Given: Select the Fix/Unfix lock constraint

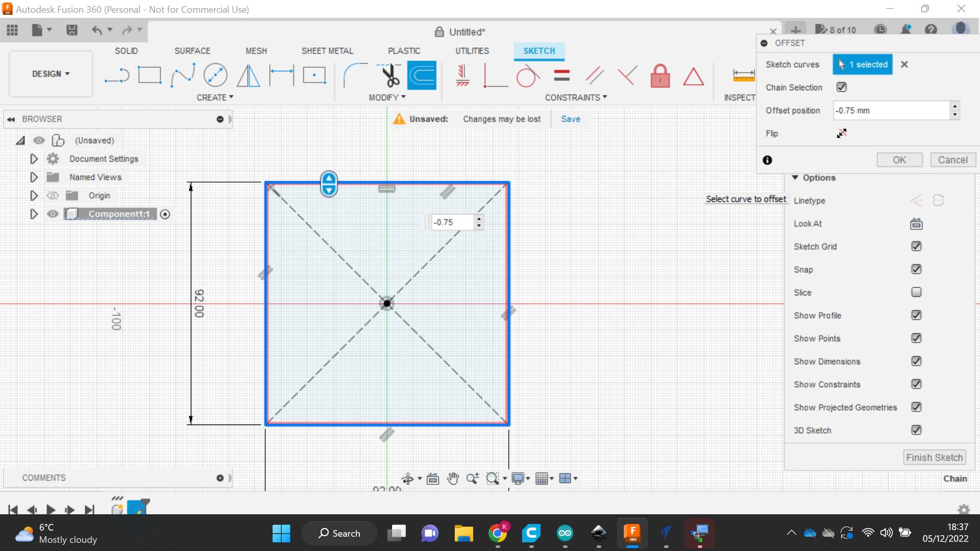Looking at the screenshot, I should pos(660,76).
